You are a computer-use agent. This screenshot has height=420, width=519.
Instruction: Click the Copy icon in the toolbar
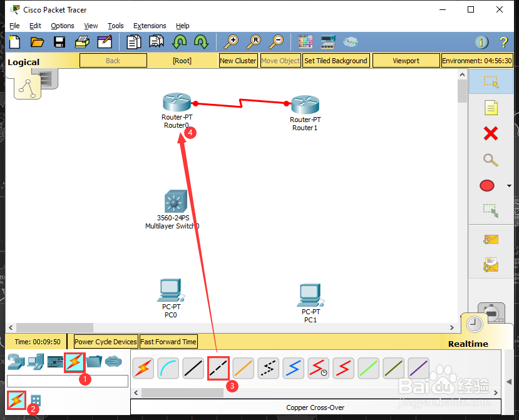pos(134,42)
